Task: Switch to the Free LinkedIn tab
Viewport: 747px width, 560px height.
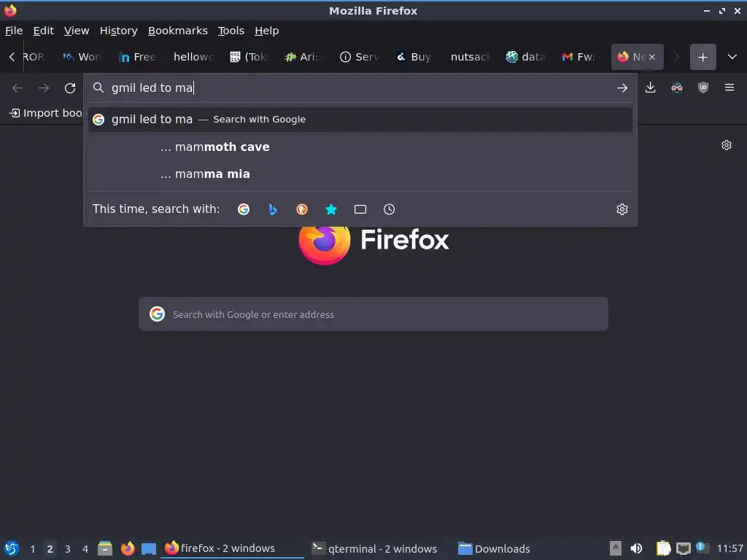Action: pos(138,57)
